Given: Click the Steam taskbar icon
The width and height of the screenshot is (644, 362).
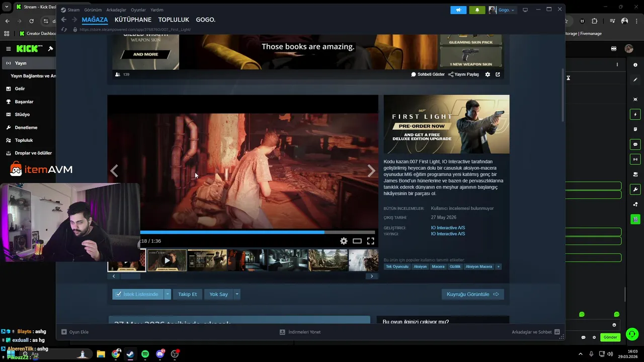Looking at the screenshot, I should (x=130, y=354).
